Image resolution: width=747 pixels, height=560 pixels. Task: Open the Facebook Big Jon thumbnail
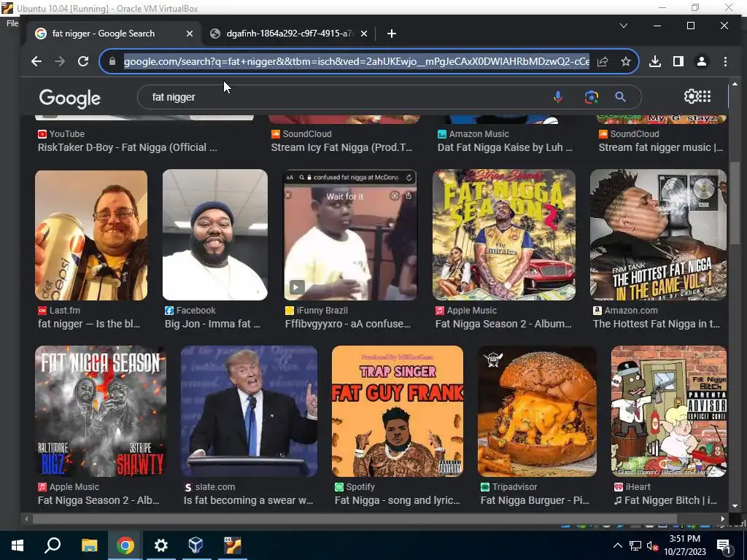click(215, 235)
